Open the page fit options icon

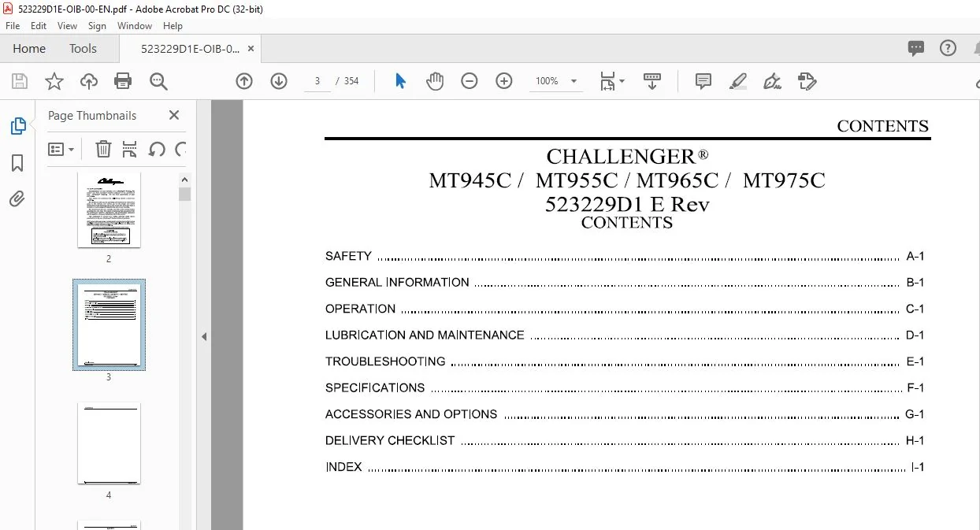(607, 81)
